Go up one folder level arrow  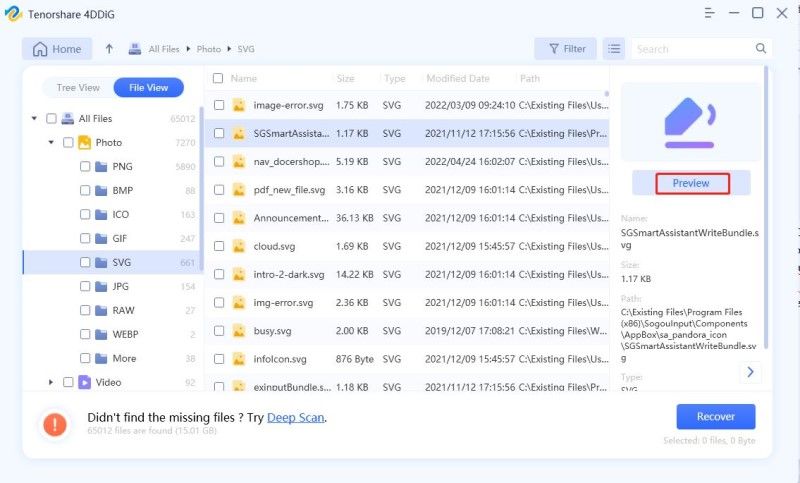pos(109,49)
